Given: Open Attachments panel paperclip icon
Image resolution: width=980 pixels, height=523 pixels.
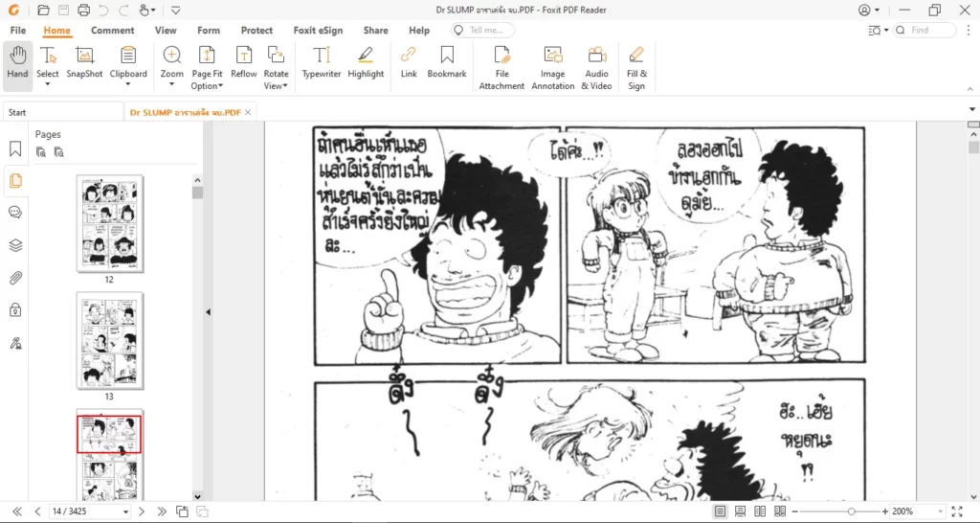Looking at the screenshot, I should (x=15, y=278).
